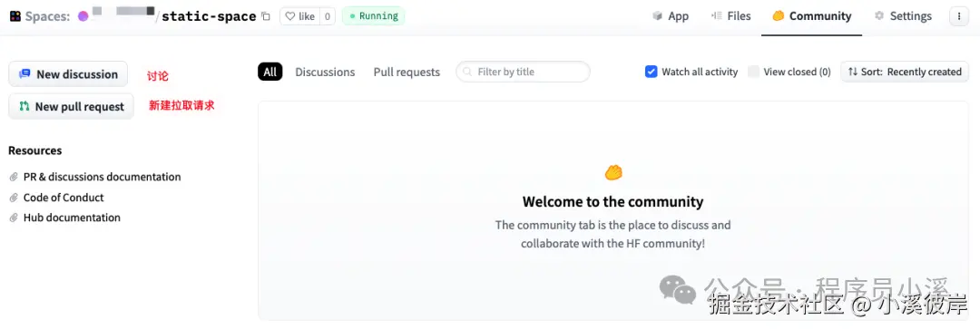Click the Running status badge

click(373, 16)
